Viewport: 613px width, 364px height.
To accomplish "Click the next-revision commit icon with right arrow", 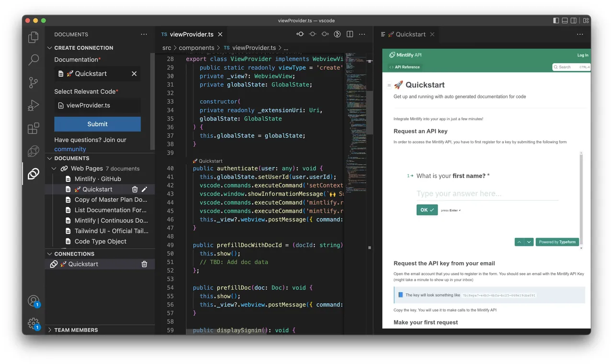I will pos(325,34).
